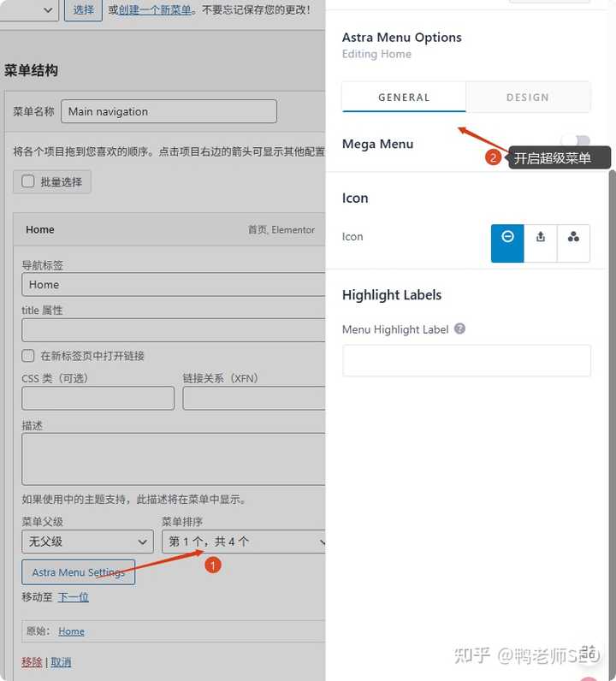
Task: Switch to the DESIGN tab
Action: 528,98
